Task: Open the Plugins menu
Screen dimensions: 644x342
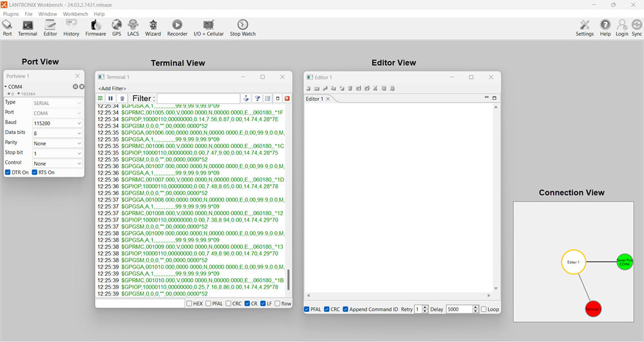Action: click(x=11, y=14)
